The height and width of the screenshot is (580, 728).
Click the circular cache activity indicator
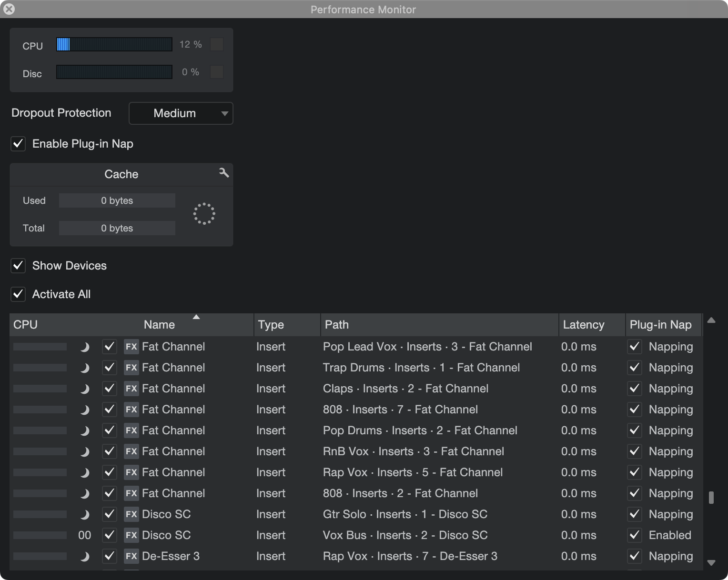[204, 214]
